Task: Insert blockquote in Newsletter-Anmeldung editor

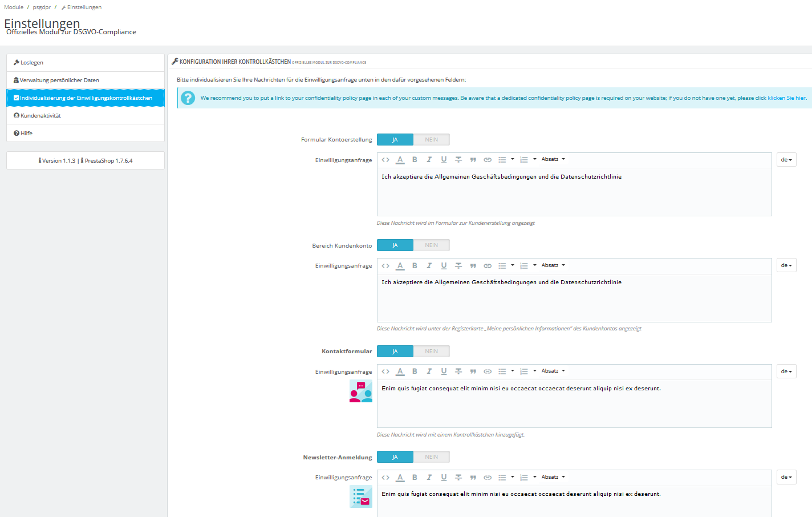Action: click(x=473, y=477)
